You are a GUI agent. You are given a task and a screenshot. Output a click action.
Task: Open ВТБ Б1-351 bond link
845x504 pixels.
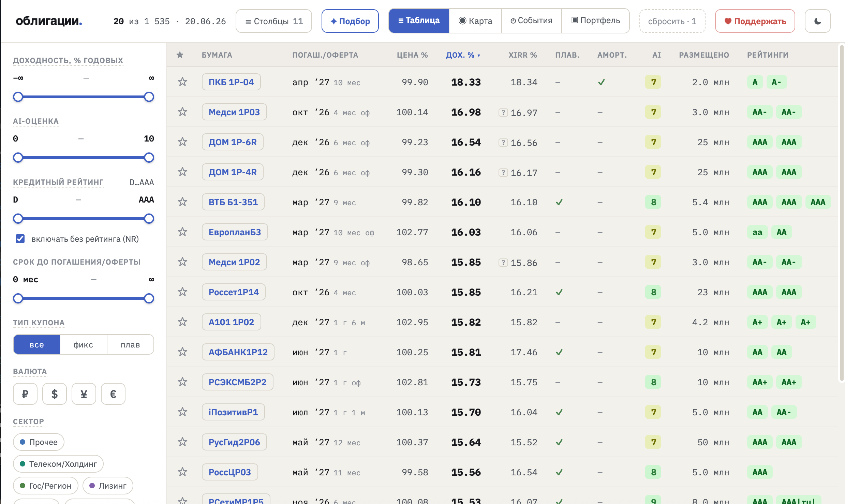(233, 202)
